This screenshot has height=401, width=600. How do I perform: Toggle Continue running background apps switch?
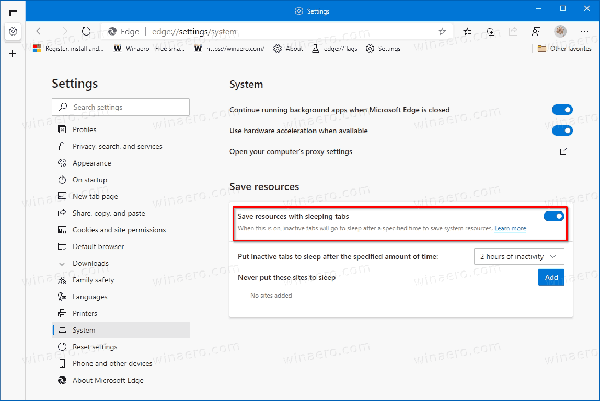tap(562, 110)
